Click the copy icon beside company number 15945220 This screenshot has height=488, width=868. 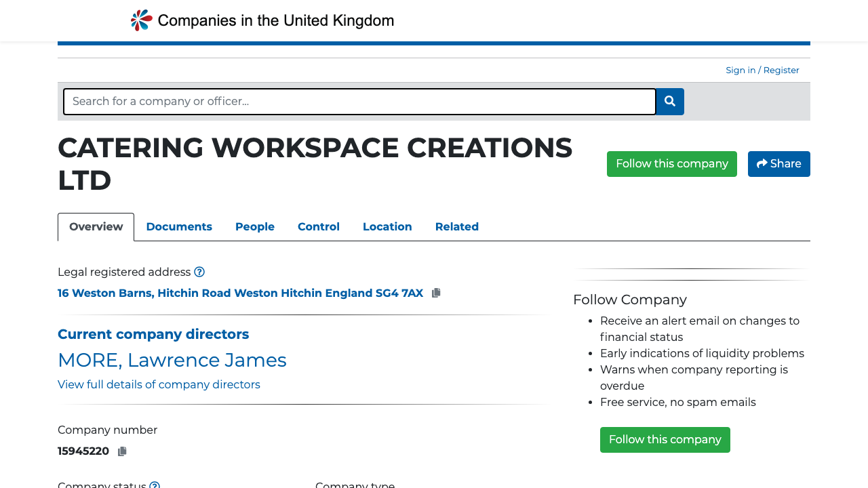pos(123,451)
